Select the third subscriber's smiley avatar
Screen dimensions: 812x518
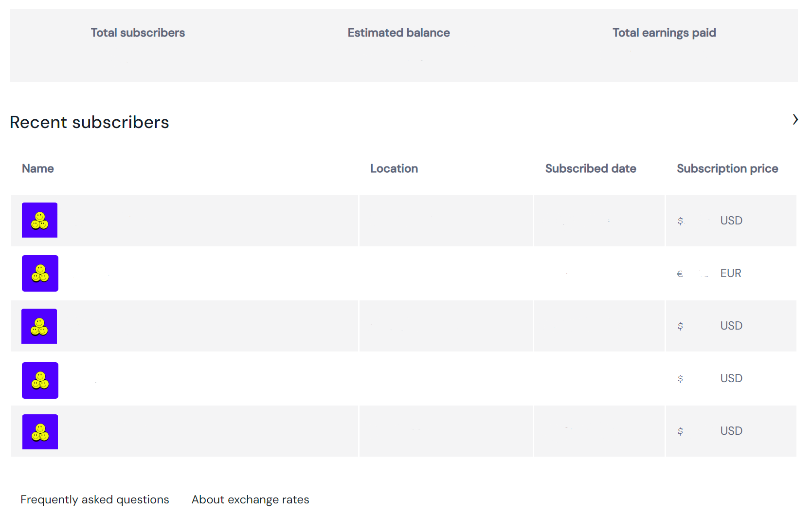click(39, 326)
